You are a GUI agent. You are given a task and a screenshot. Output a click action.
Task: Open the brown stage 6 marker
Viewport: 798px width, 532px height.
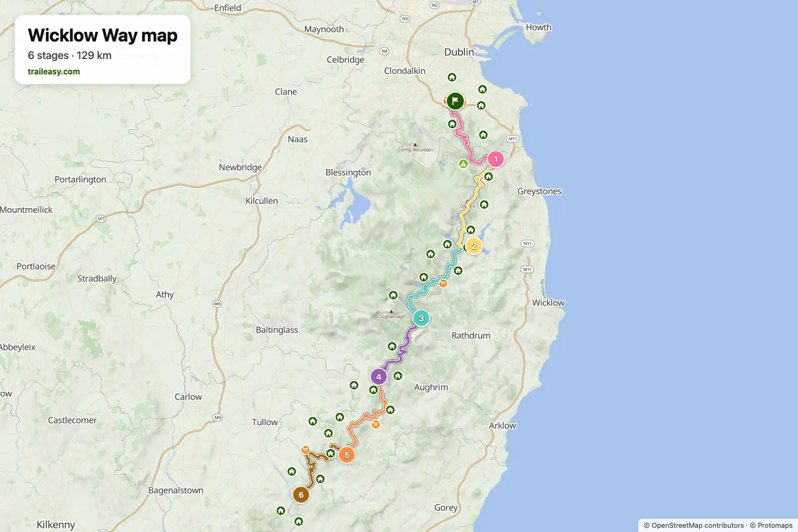click(x=301, y=495)
